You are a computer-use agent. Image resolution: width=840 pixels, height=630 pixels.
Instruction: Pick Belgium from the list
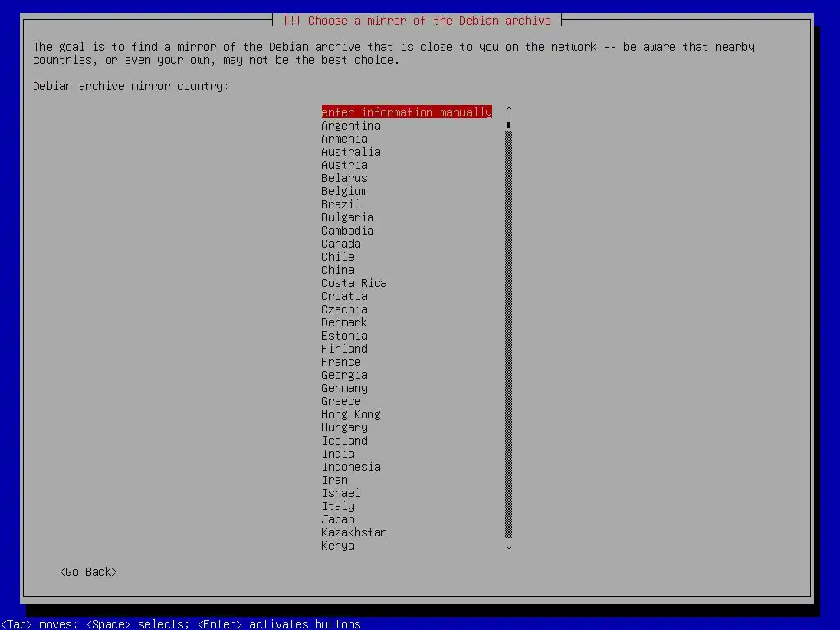(345, 190)
